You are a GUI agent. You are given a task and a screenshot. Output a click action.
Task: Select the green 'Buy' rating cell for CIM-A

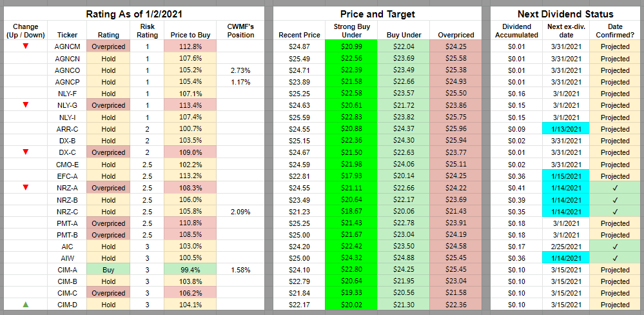pos(108,269)
